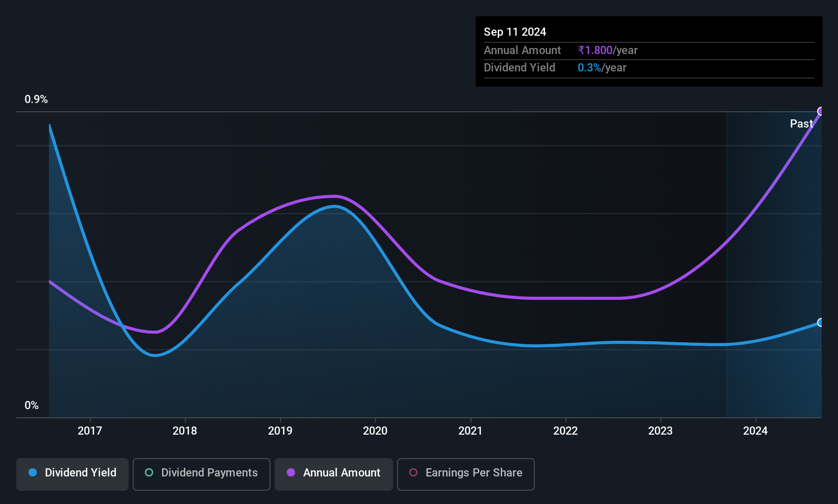Screen dimensions: 838x504
Task: Click the 0.9% y-axis label
Action: pos(36,99)
